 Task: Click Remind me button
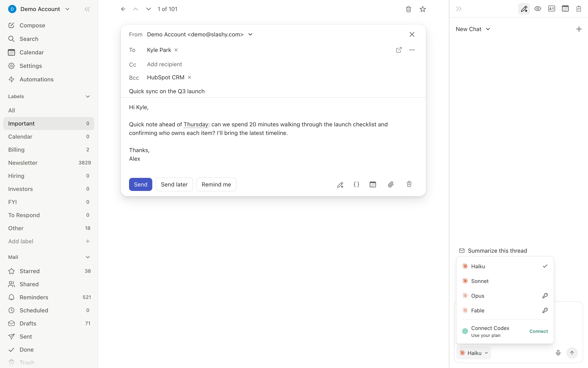pos(216,184)
